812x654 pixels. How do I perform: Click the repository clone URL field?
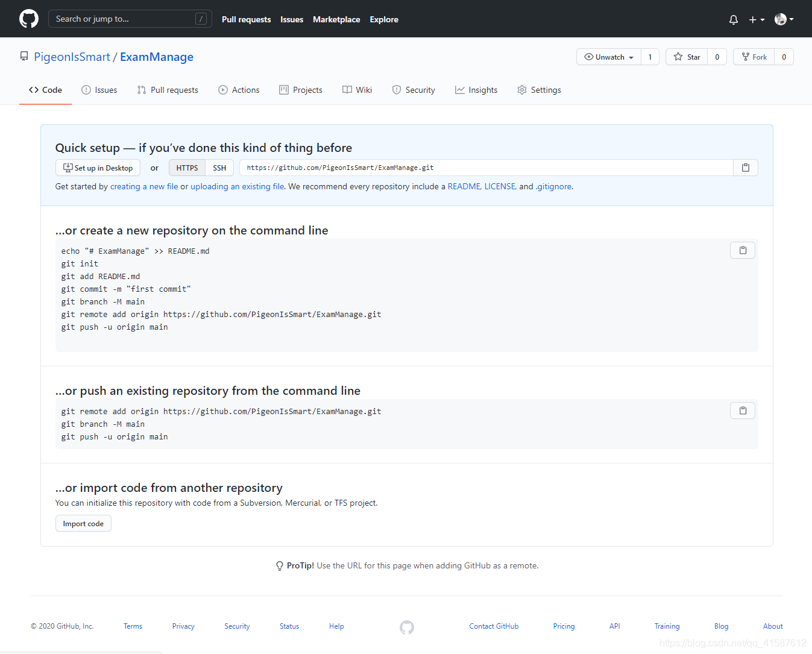tap(486, 168)
